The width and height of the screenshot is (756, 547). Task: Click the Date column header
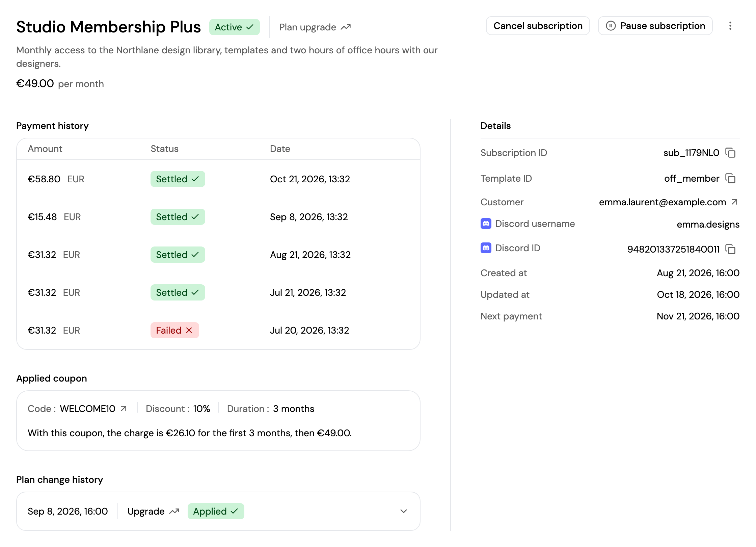[x=280, y=149]
